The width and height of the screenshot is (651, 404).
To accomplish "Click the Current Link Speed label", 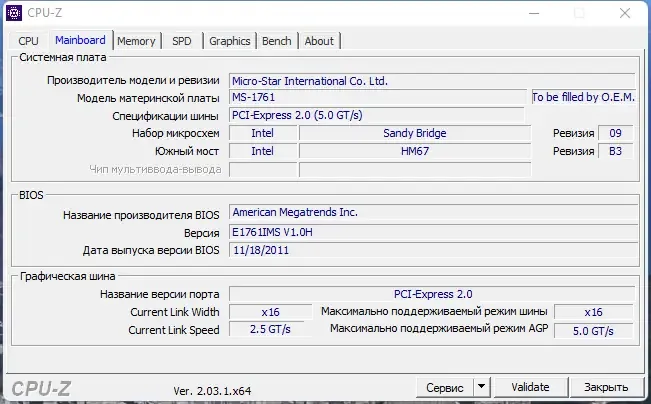I will pyautogui.click(x=174, y=330).
